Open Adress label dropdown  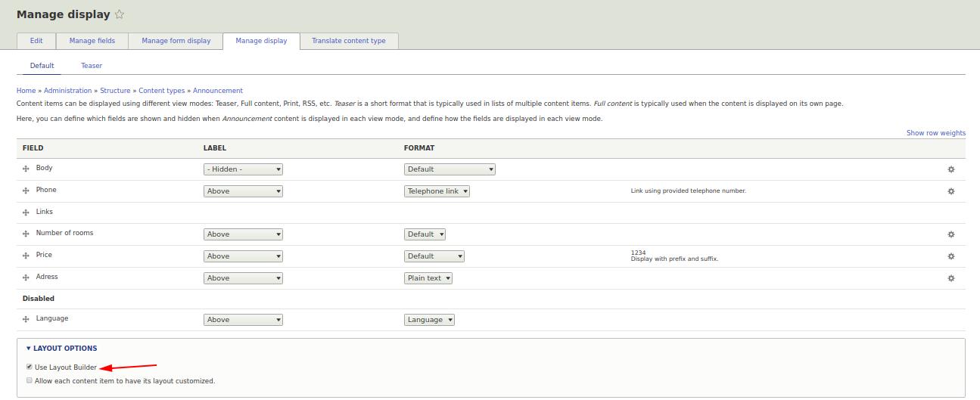pyautogui.click(x=243, y=278)
